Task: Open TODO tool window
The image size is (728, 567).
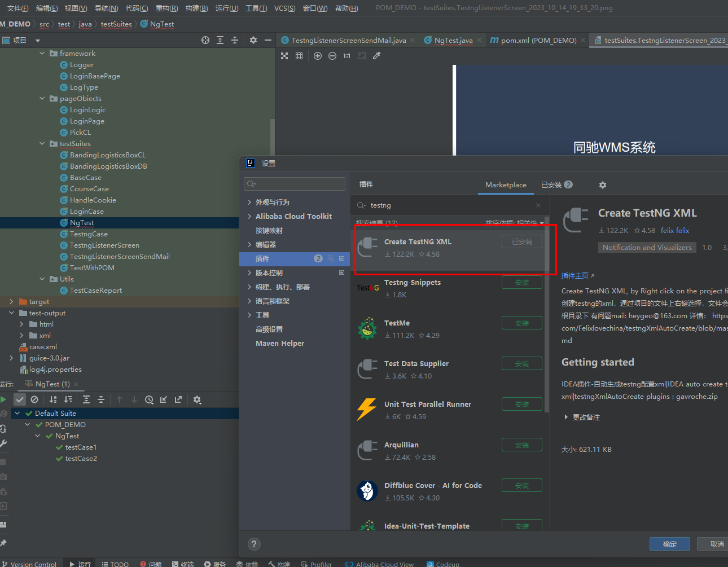Action: tap(115, 564)
